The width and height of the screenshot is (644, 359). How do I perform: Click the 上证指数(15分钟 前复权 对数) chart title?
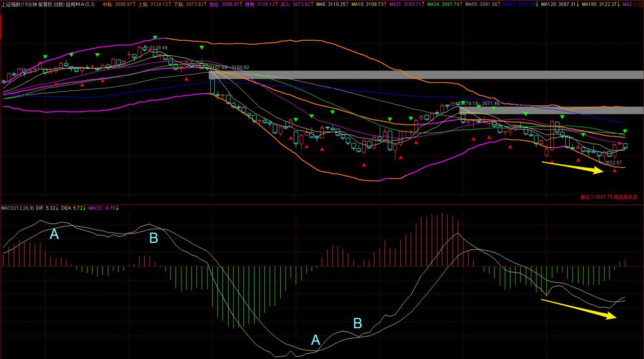point(33,4)
